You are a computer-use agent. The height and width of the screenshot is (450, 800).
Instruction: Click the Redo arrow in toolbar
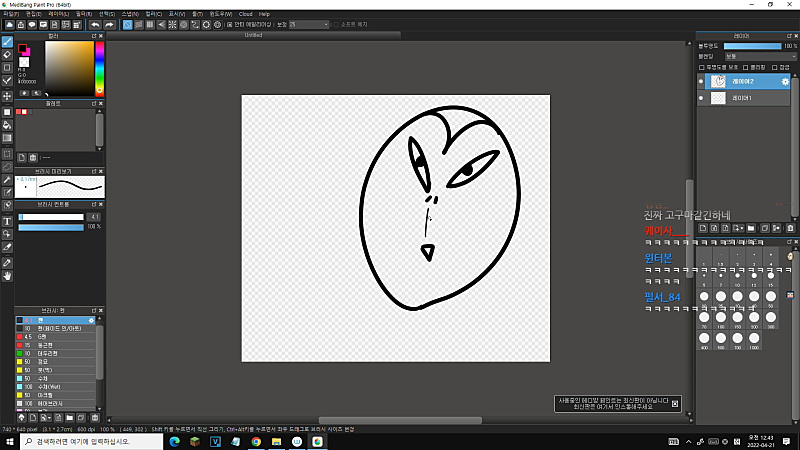pos(109,24)
